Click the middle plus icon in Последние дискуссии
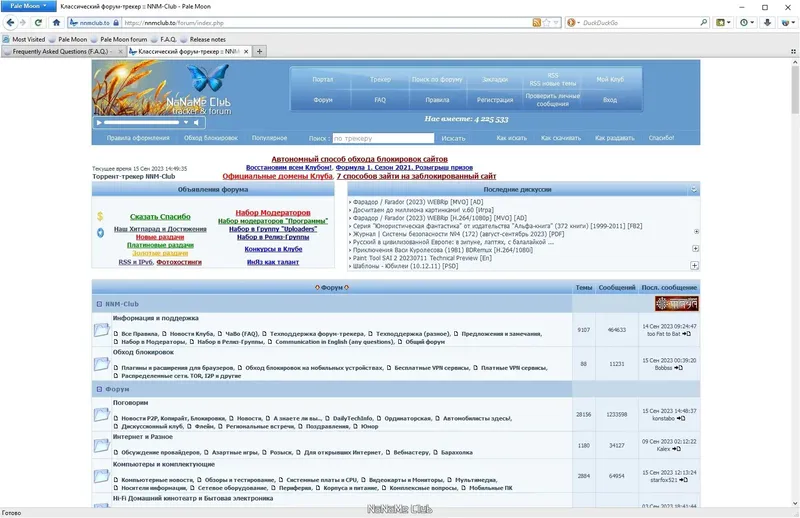This screenshot has width=800, height=518. (695, 248)
